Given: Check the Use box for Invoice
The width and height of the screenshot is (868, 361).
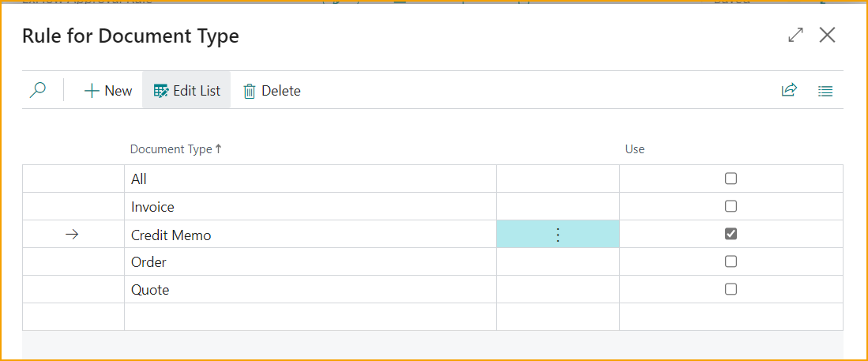Looking at the screenshot, I should 731,206.
